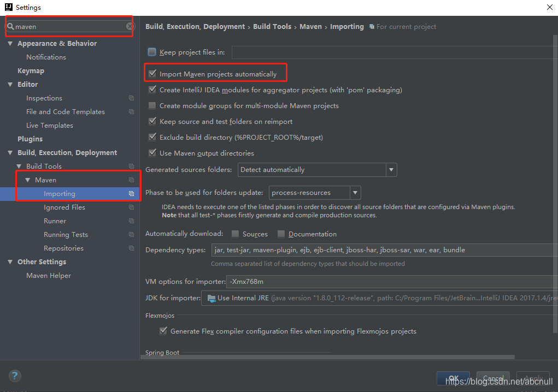
Task: Collapse the Maven node
Action: click(x=27, y=180)
